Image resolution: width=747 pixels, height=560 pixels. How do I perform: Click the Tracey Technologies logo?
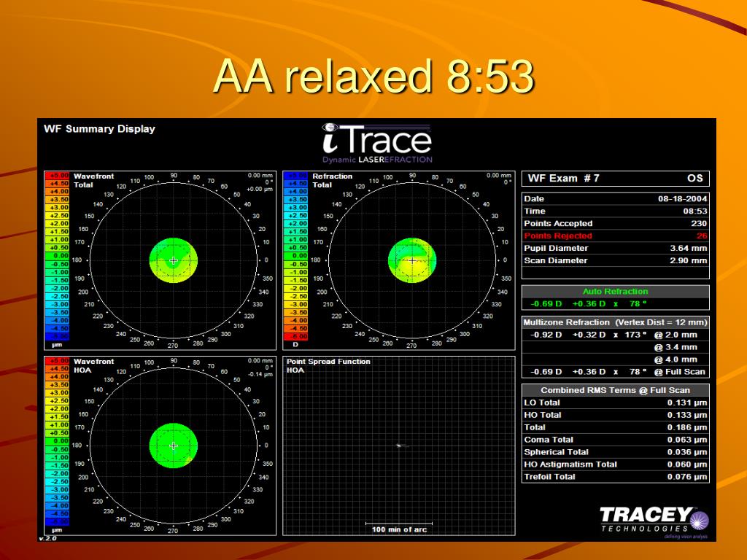click(x=654, y=522)
